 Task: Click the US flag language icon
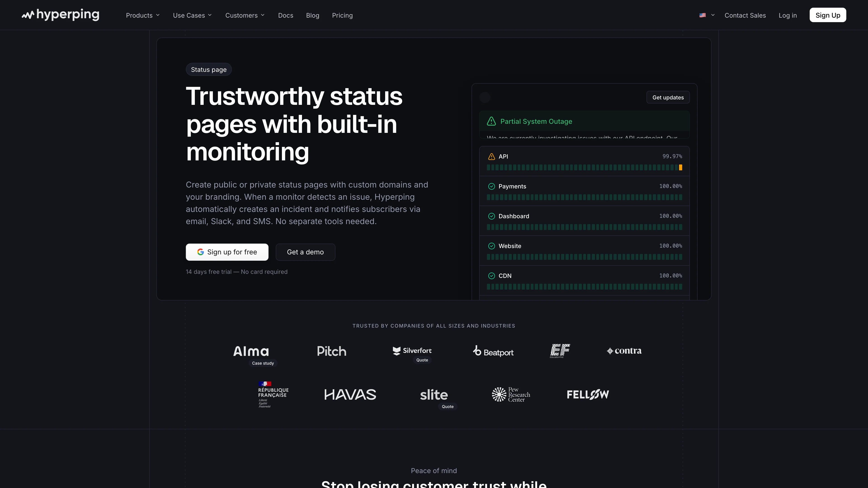[x=702, y=15]
